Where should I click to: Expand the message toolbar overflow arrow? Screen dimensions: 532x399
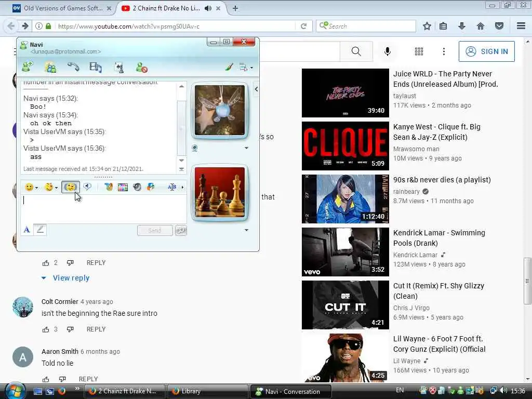tap(182, 187)
